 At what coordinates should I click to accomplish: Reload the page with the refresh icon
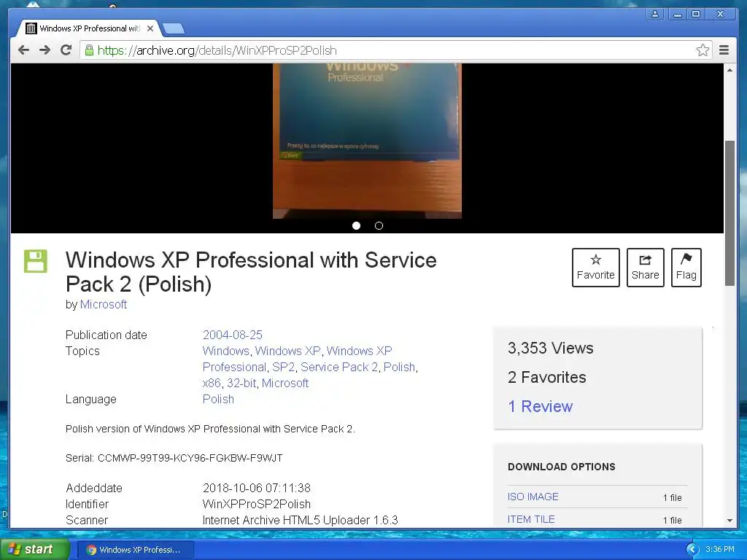click(x=66, y=50)
